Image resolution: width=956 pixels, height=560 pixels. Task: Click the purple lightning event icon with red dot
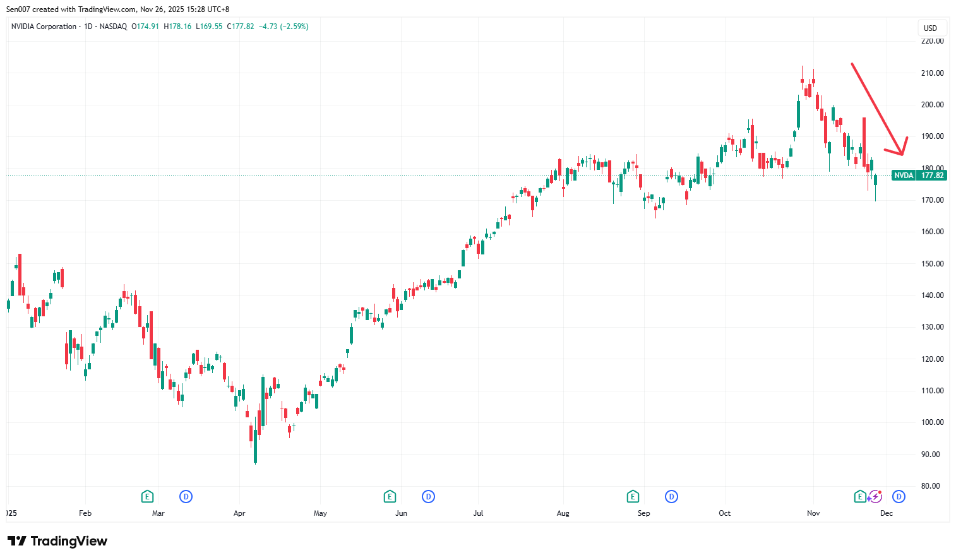[x=876, y=496]
